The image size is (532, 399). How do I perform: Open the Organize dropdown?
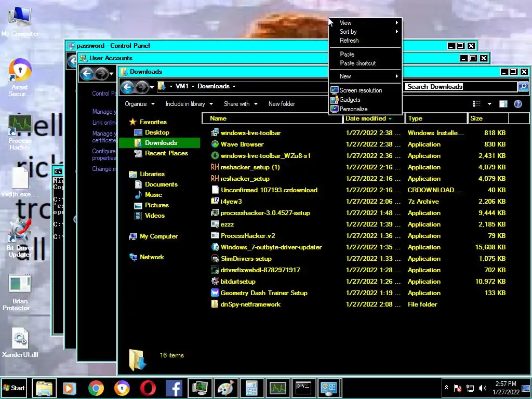pyautogui.click(x=139, y=104)
